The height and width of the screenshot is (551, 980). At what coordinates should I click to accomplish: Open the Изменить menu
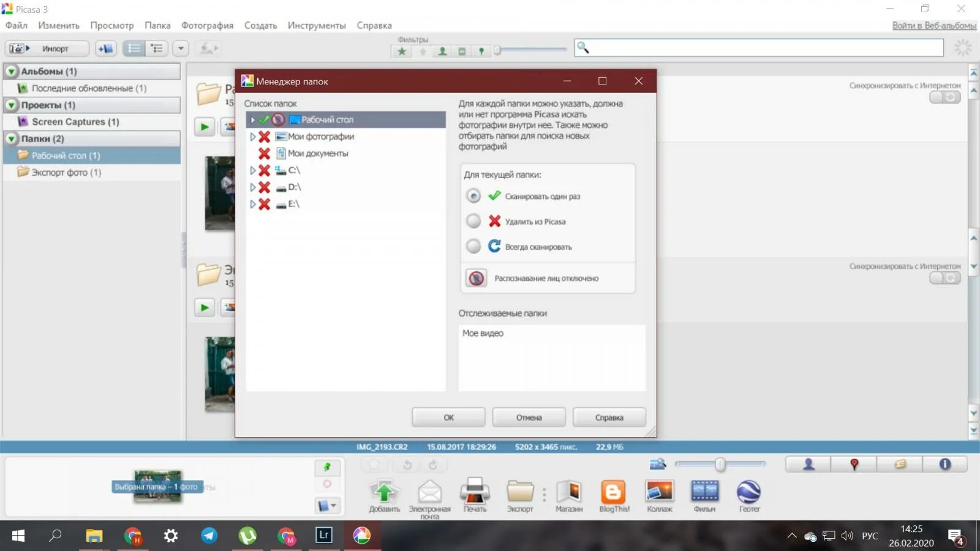tap(59, 26)
